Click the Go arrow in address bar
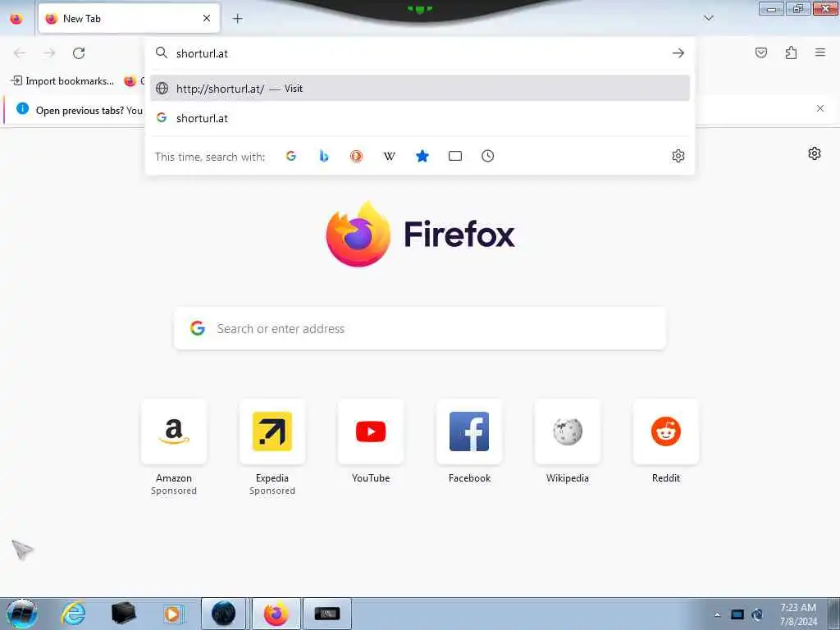The image size is (840, 630). click(678, 53)
